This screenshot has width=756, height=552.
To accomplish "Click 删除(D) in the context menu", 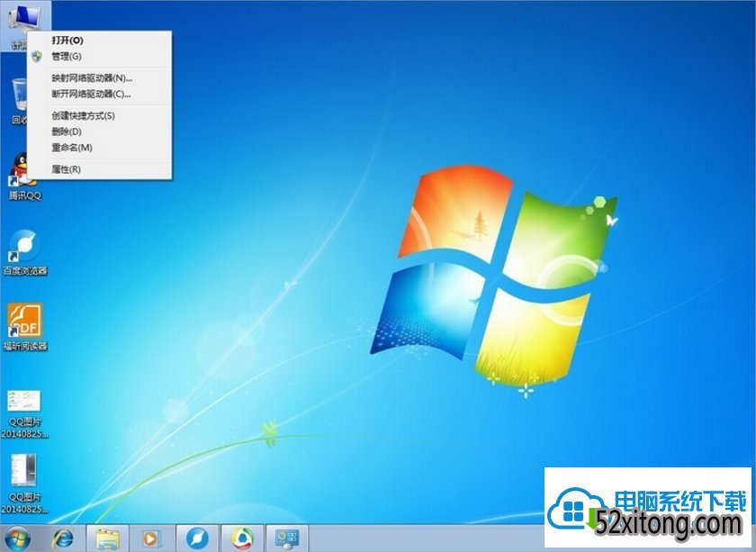I will [x=99, y=131].
